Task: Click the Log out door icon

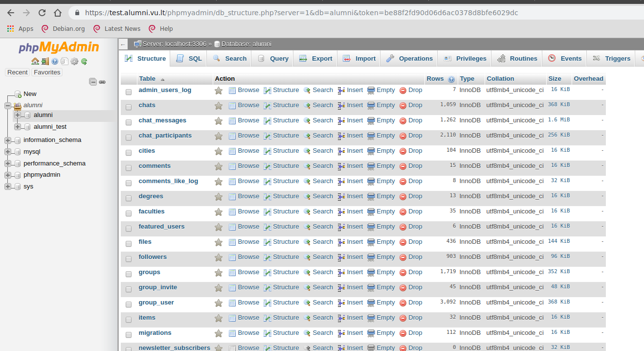Action: 45,62
